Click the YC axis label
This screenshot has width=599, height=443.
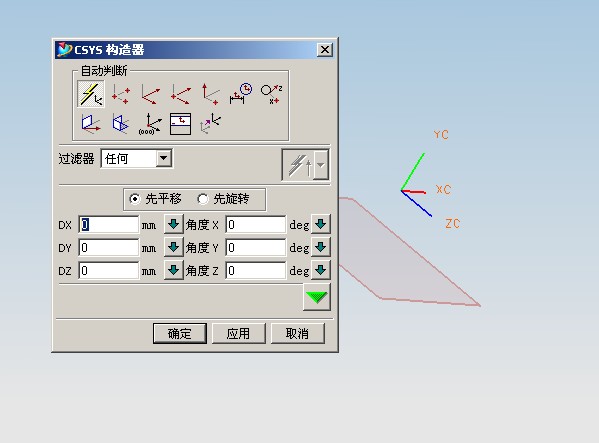[x=441, y=134]
